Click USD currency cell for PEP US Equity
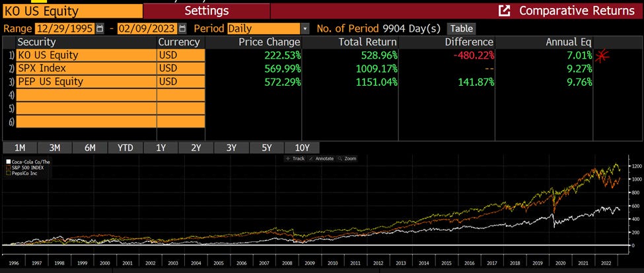644x273 pixels. 181,82
